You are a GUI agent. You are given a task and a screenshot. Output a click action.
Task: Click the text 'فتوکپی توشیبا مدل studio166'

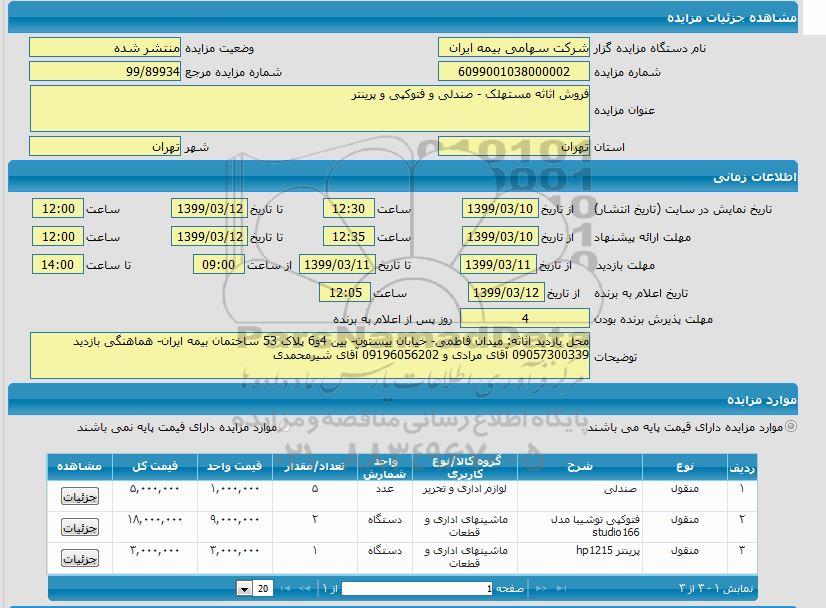point(595,526)
